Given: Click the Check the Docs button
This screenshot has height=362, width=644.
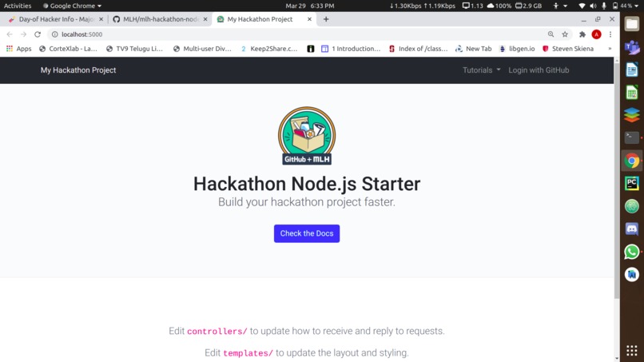Looking at the screenshot, I should tap(307, 233).
